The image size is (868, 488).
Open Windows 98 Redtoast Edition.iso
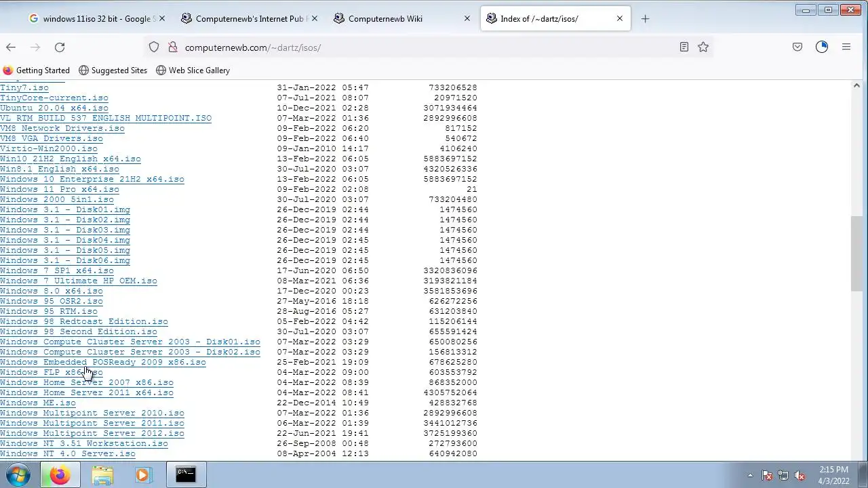84,321
